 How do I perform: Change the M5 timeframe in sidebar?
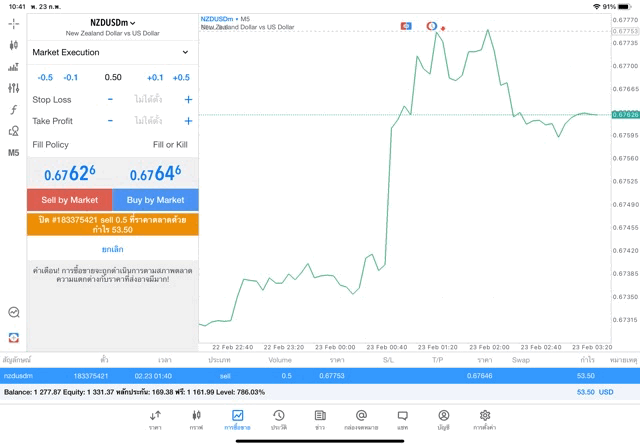point(13,153)
